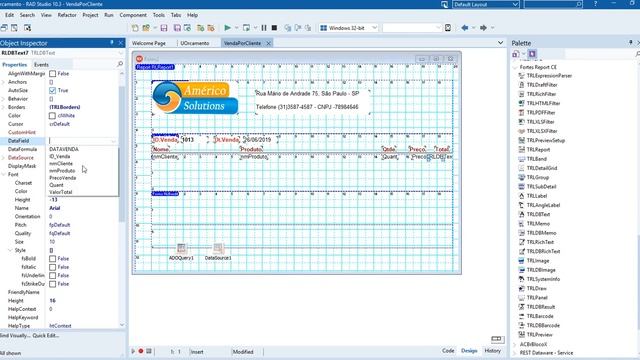Viewport: 640px width, 360px height.
Task: Collapse the Style property node
Action: [x=10, y=250]
